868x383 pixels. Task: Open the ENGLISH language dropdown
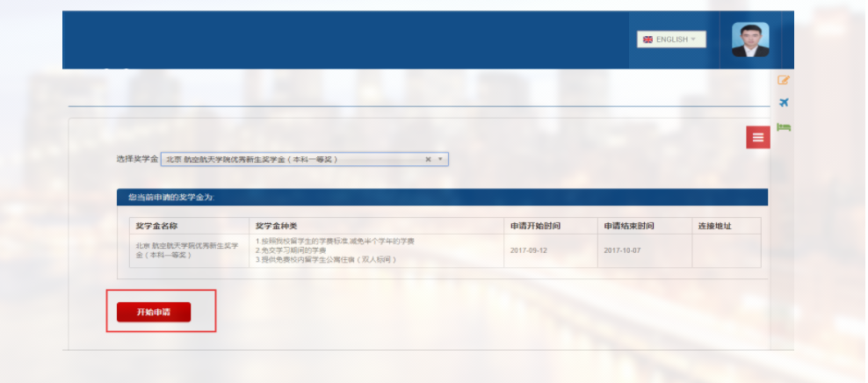(x=671, y=40)
